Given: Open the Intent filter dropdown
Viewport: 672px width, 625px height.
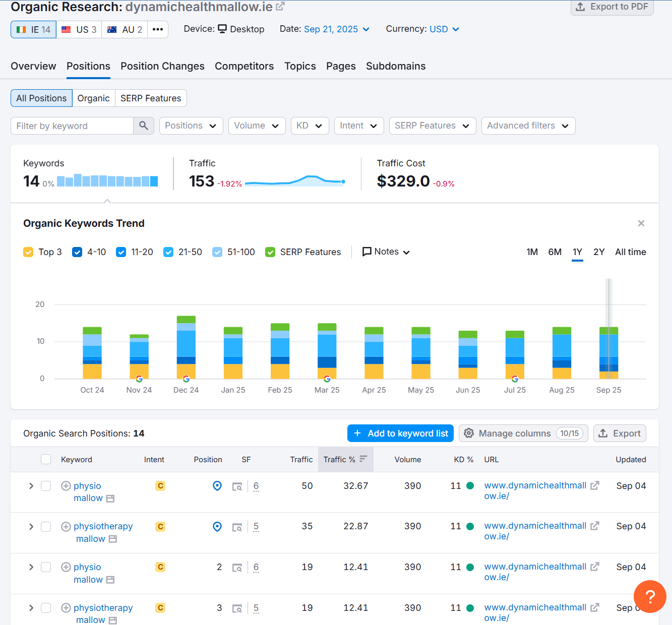Looking at the screenshot, I should coord(358,126).
